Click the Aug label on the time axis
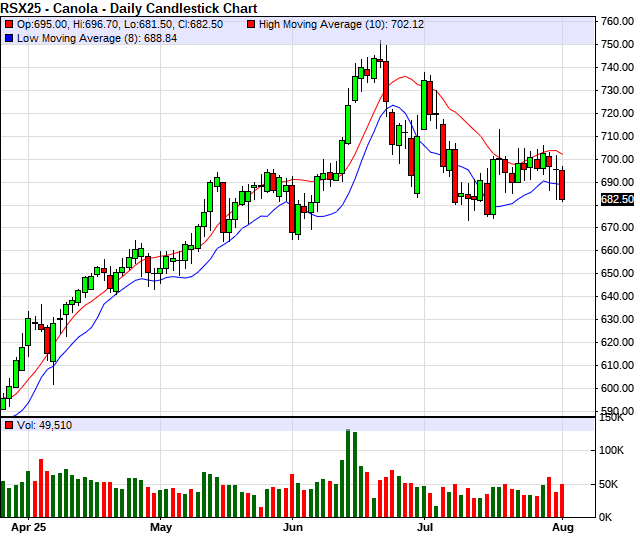The width and height of the screenshot is (640, 536). coord(563,526)
